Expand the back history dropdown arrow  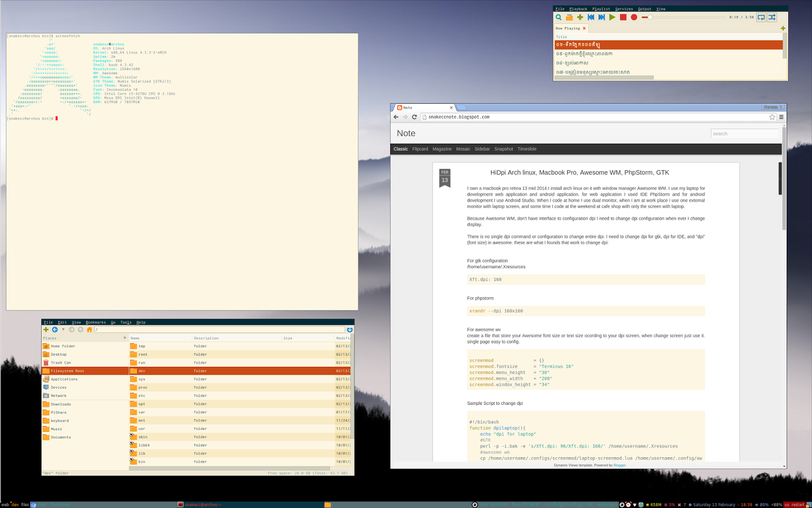63,330
